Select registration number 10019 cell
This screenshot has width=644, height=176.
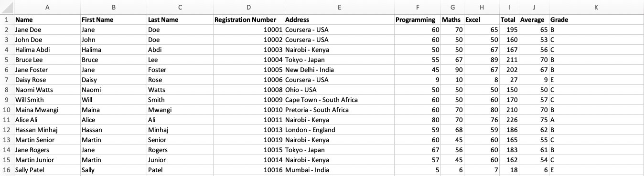tap(248, 140)
